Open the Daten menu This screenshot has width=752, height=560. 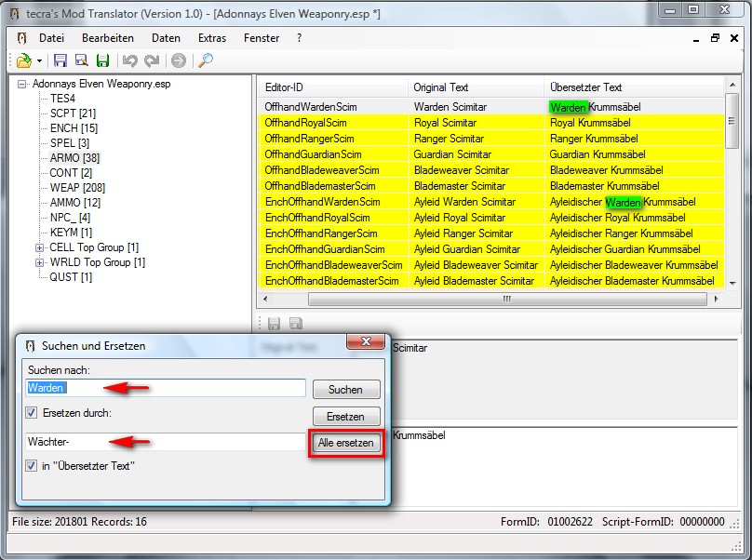[166, 38]
